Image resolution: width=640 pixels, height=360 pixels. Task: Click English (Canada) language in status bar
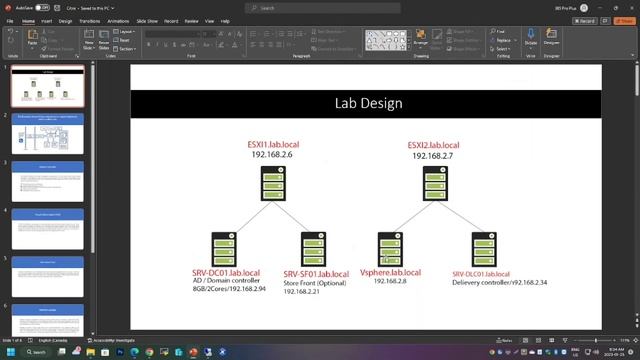point(53,340)
